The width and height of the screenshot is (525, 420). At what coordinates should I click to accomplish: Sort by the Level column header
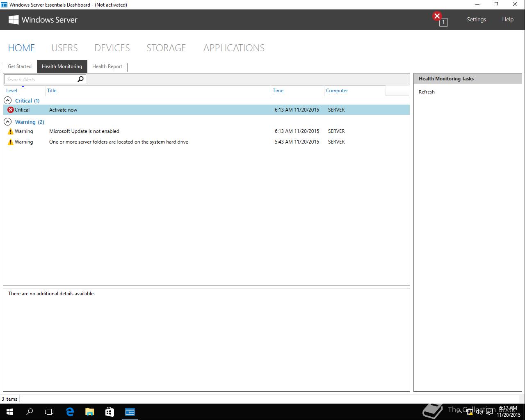point(24,91)
